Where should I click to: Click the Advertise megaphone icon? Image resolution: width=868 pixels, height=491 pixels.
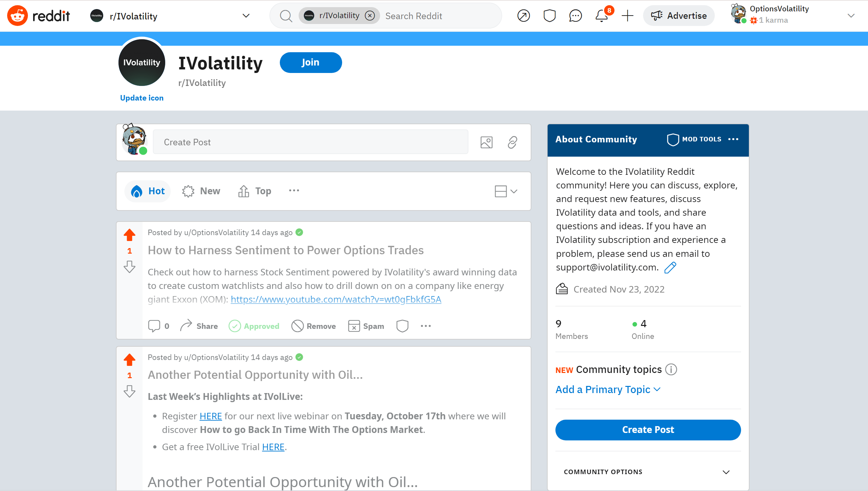[656, 16]
